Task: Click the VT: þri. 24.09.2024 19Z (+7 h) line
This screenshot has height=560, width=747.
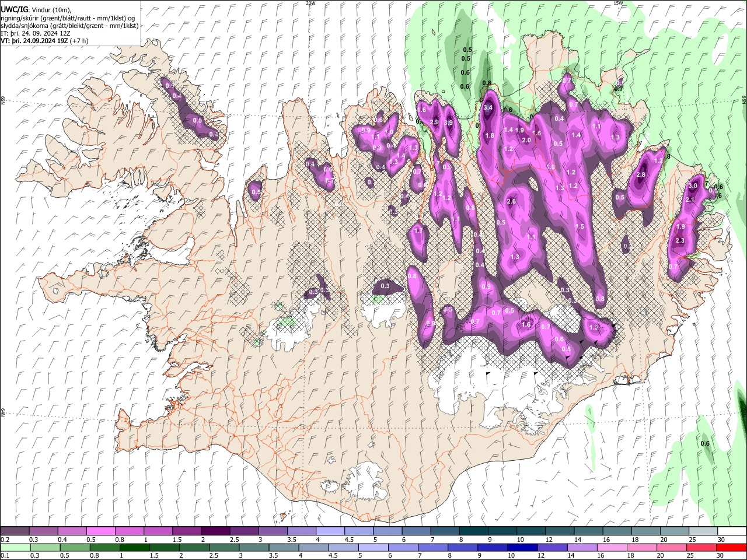Action: (45, 41)
